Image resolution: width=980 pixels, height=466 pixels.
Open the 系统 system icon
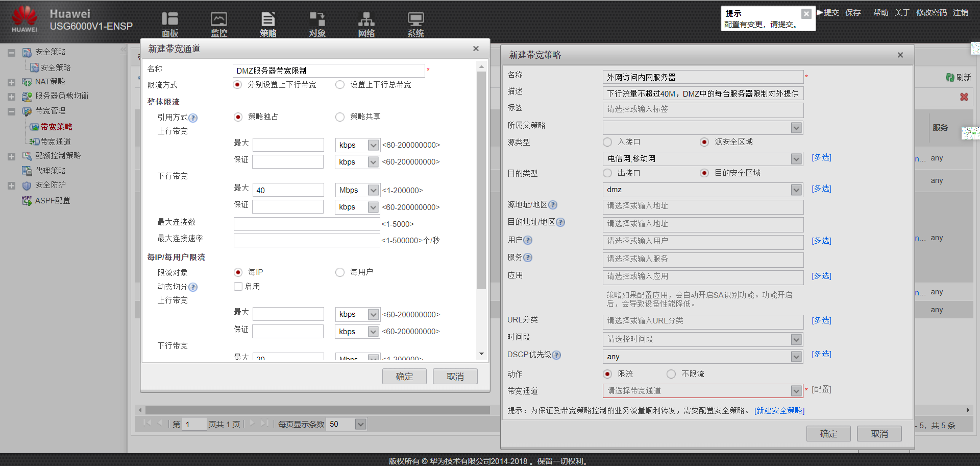[x=415, y=24]
